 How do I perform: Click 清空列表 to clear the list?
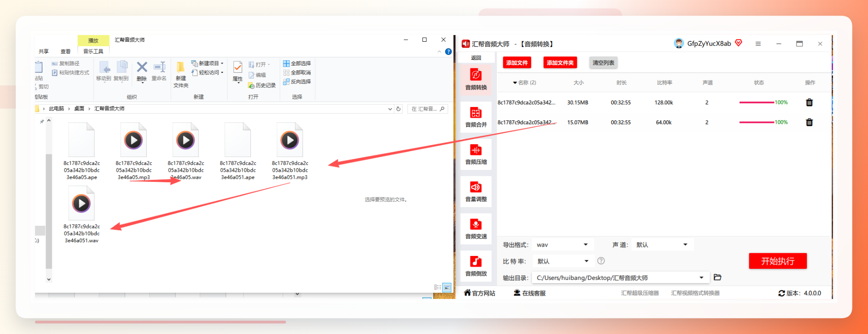pos(603,63)
